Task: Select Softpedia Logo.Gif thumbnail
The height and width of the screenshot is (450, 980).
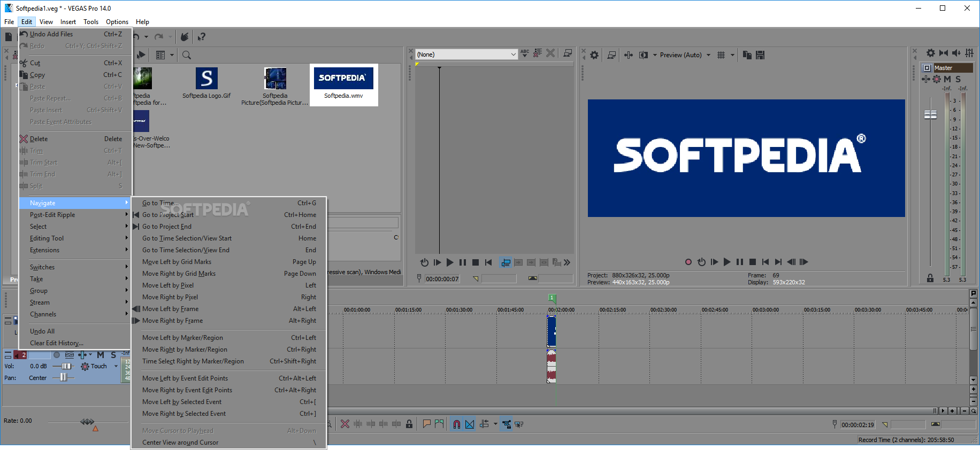Action: point(206,84)
